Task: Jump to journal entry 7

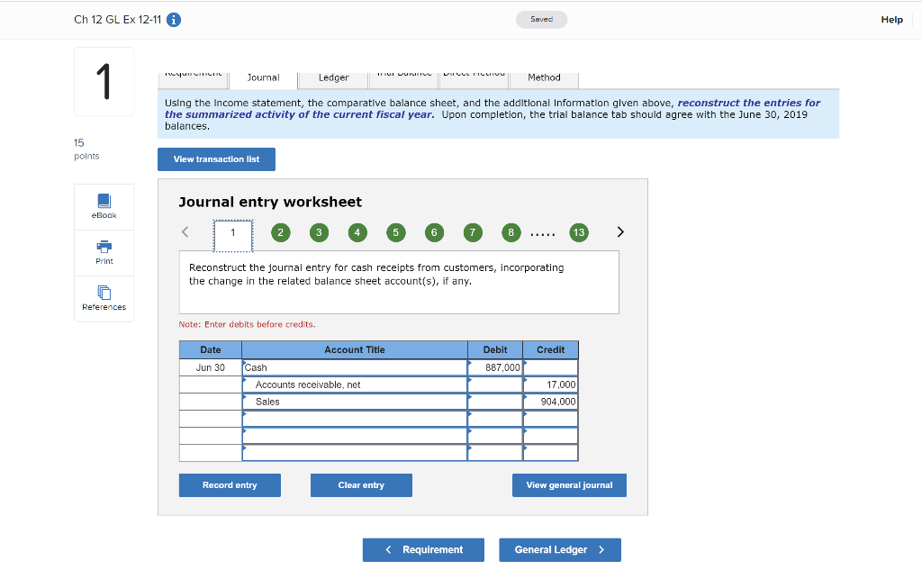Action: [x=473, y=233]
